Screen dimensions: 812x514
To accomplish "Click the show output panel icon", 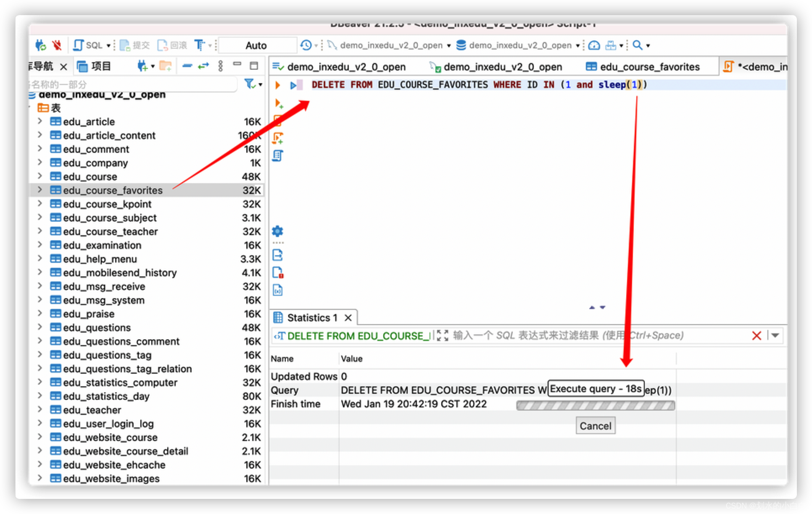I will click(x=277, y=255).
